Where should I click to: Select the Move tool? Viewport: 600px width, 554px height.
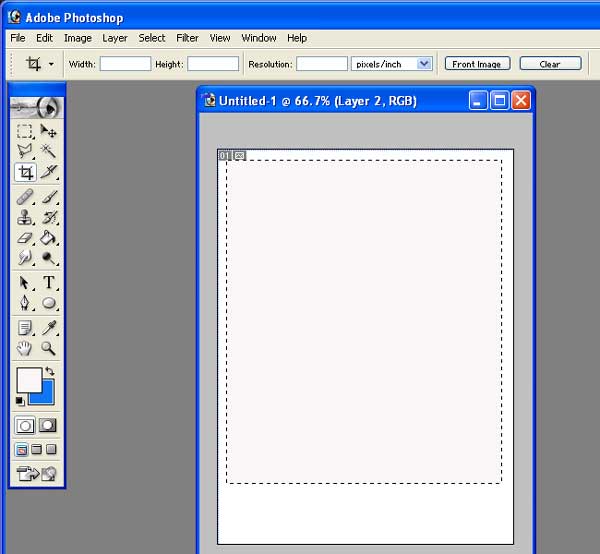[49, 131]
